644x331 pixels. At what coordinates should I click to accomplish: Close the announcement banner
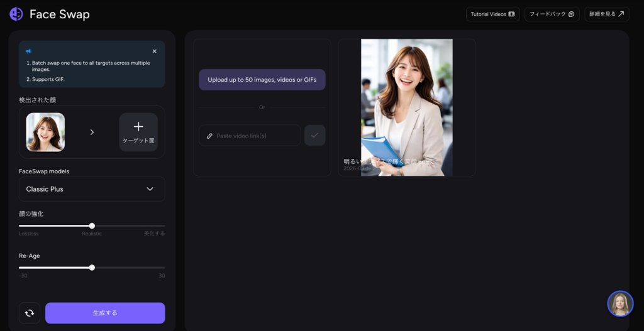pyautogui.click(x=155, y=51)
